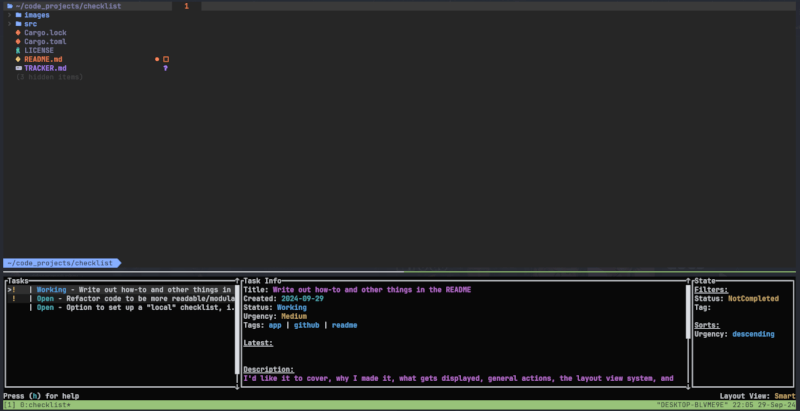Screen dimensions: 800x411
Task: Click the README.md file icon
Action: click(18, 59)
